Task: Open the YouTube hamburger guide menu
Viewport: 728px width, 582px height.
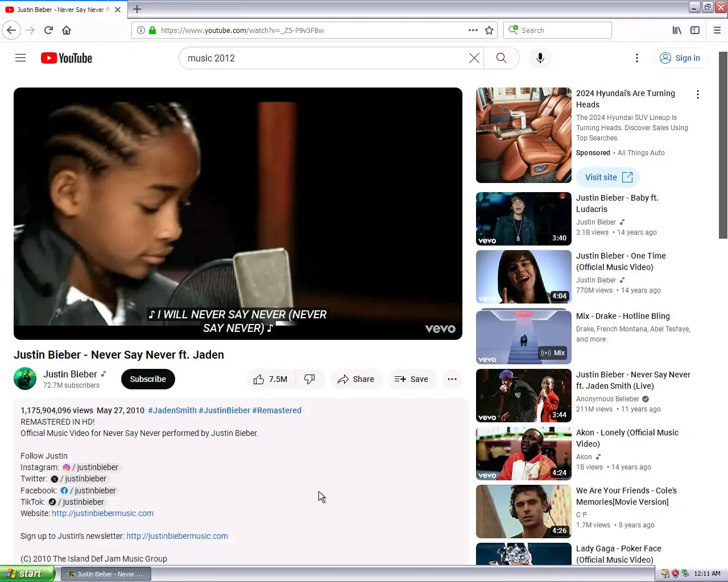Action: (x=20, y=58)
